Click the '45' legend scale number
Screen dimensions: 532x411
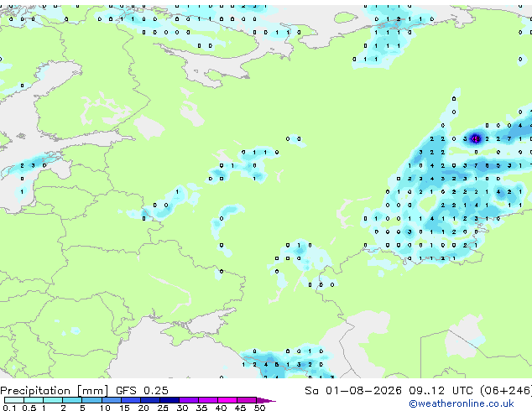pyautogui.click(x=240, y=408)
